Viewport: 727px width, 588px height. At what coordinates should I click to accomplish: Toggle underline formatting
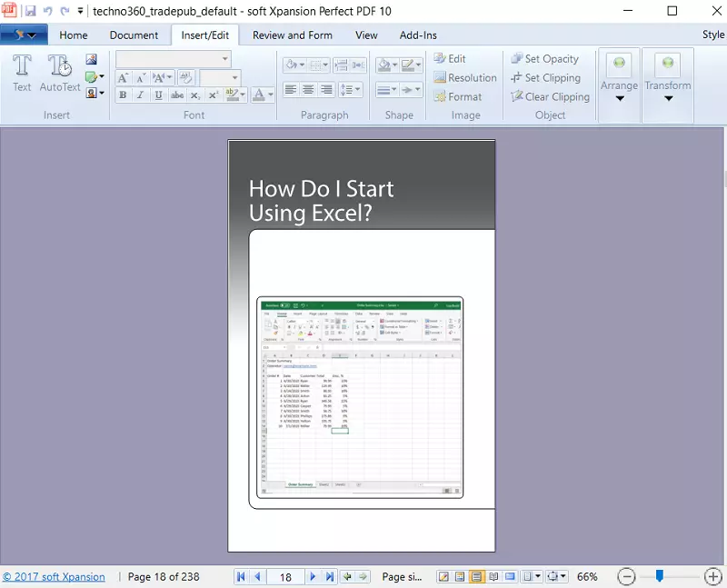158,95
